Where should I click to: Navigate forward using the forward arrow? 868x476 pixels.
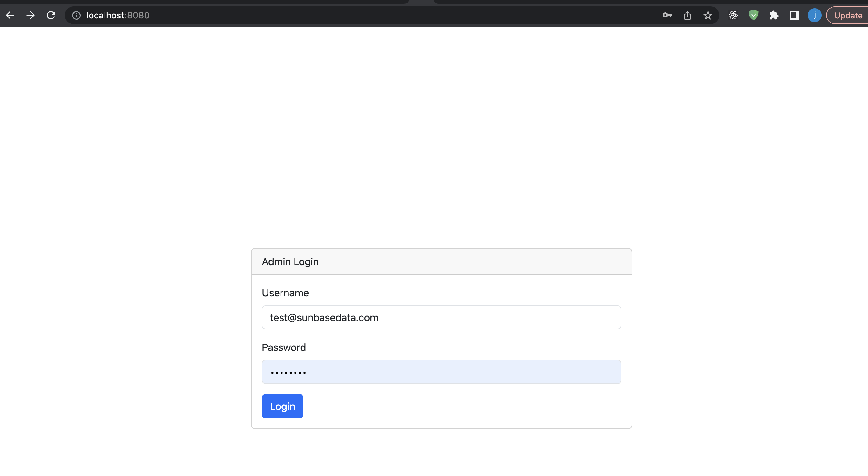click(31, 15)
